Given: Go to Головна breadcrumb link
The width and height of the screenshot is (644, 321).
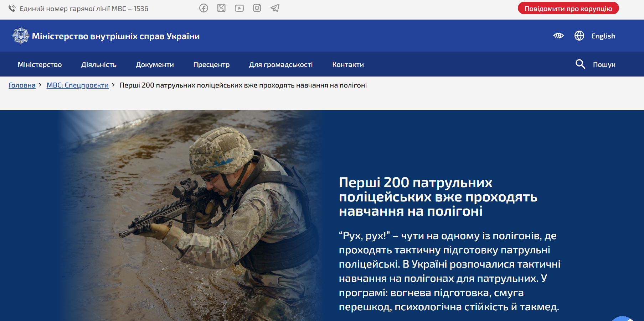Looking at the screenshot, I should (x=22, y=85).
